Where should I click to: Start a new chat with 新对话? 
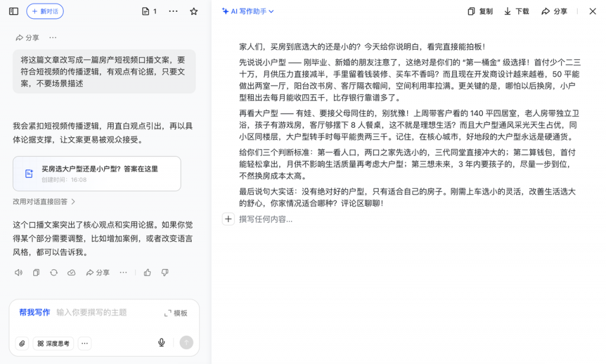(45, 11)
